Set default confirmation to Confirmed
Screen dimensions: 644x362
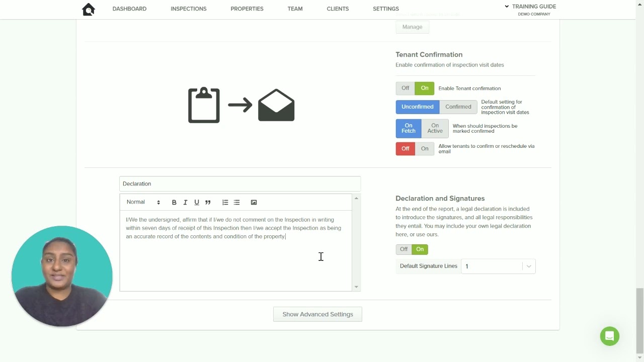click(x=458, y=107)
